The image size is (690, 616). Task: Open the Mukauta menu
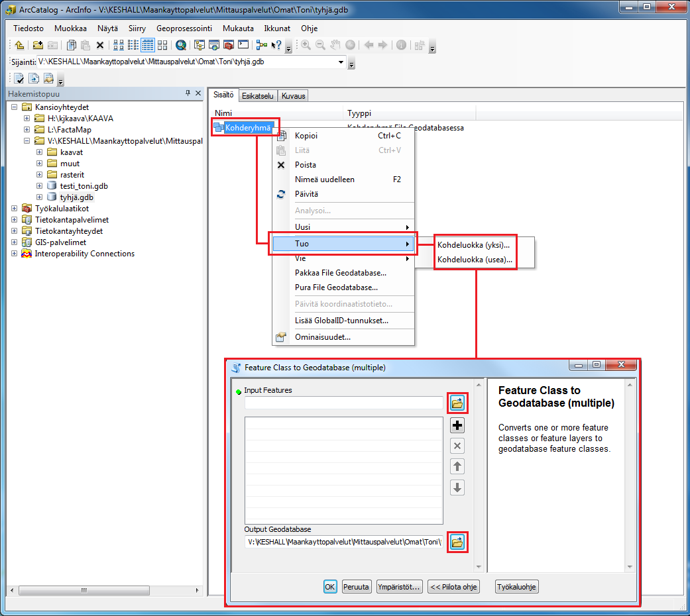pyautogui.click(x=238, y=28)
